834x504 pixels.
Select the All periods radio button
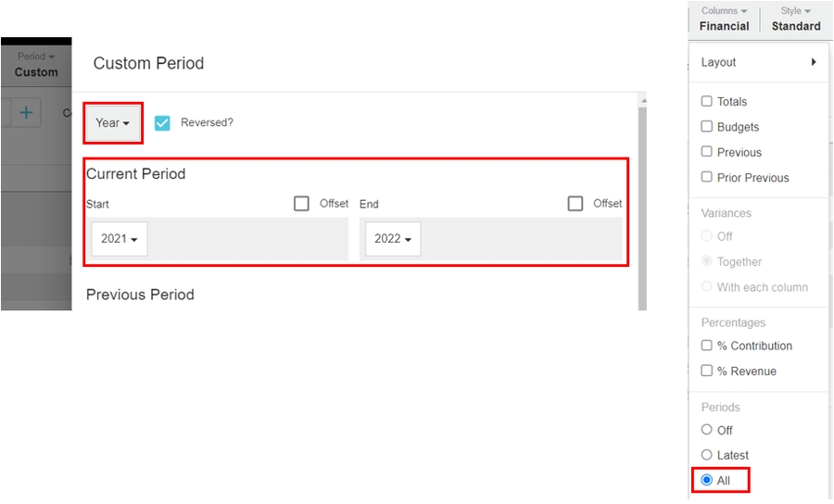(707, 480)
